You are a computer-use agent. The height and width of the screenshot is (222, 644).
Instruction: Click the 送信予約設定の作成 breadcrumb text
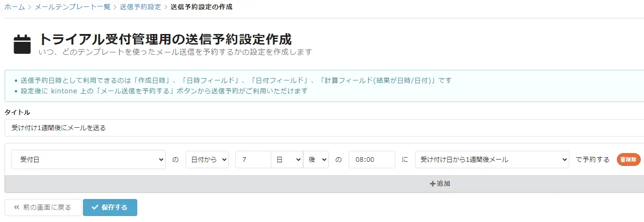(201, 7)
